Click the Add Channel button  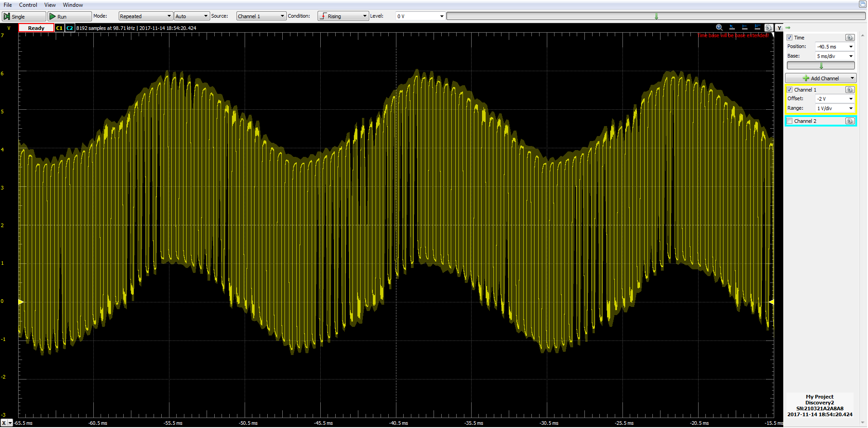pyautogui.click(x=820, y=78)
